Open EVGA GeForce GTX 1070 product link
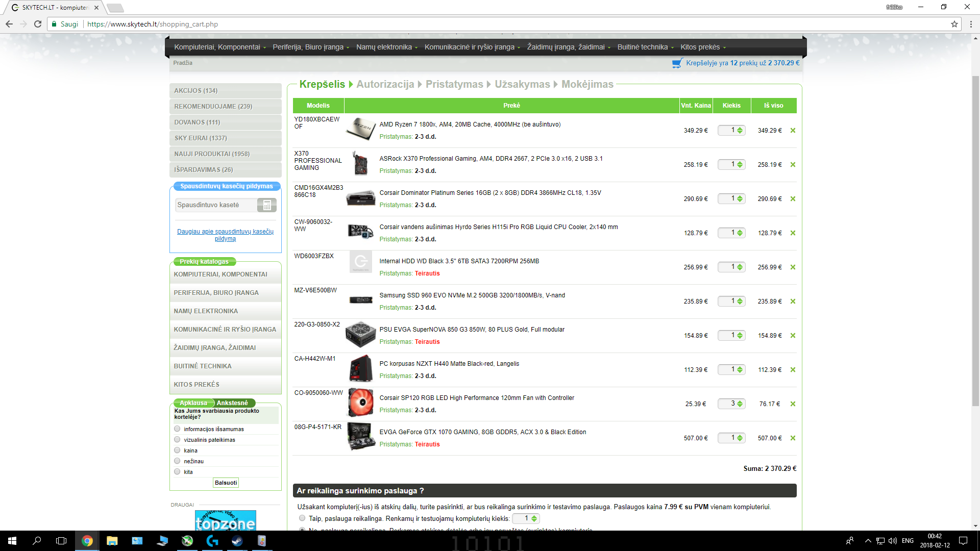This screenshot has height=551, width=980. click(482, 432)
